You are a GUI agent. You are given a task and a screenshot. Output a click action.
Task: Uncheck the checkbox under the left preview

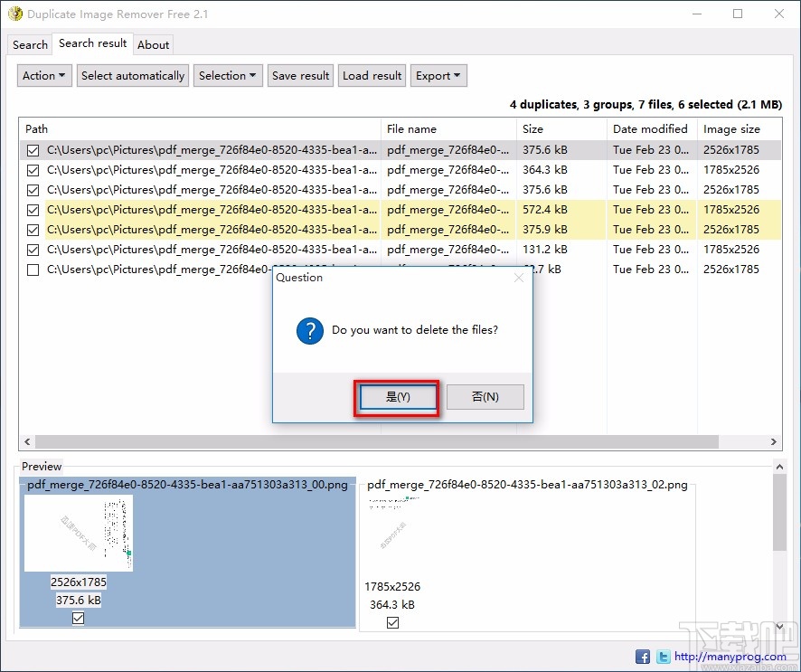click(78, 618)
